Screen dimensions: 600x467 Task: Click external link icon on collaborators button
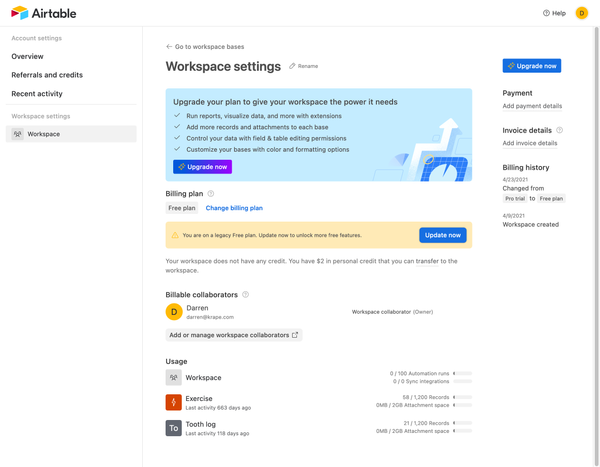[x=295, y=335]
